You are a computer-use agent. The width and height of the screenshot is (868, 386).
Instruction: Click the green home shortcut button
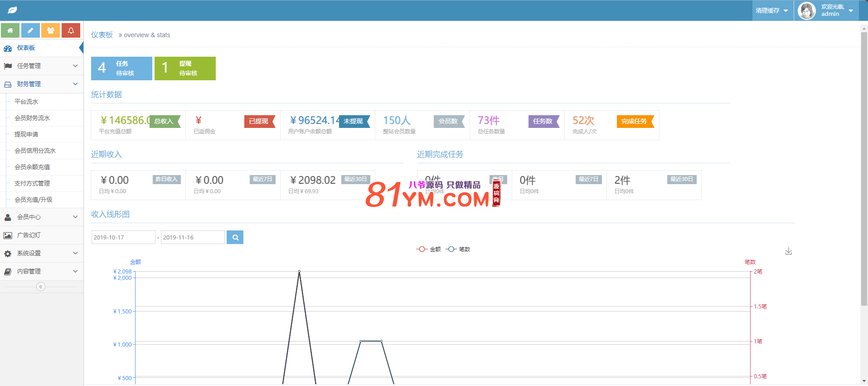tap(10, 30)
